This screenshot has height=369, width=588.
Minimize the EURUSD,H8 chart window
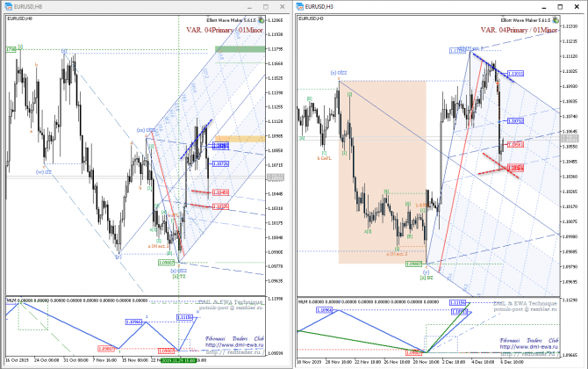tap(250, 7)
